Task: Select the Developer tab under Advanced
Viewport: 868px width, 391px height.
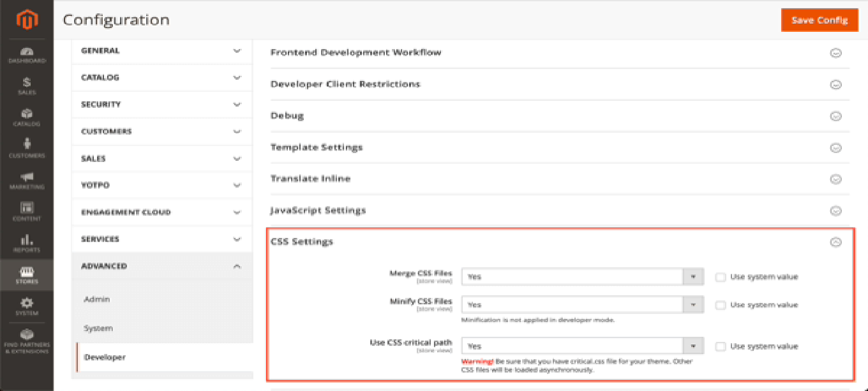Action: click(105, 357)
